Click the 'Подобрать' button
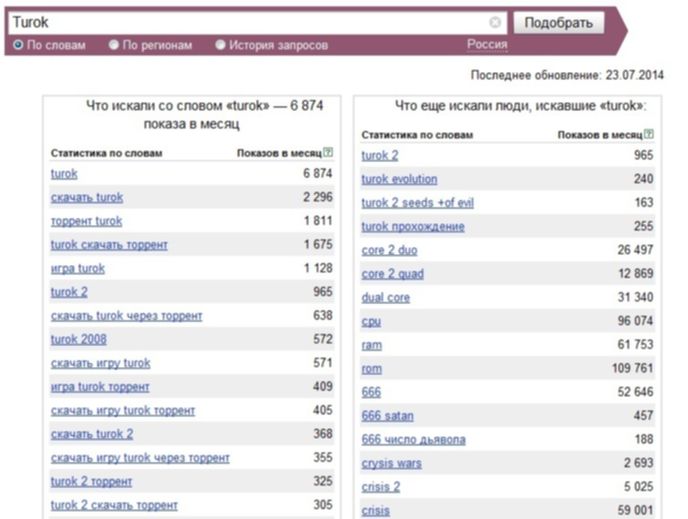The height and width of the screenshot is (519, 688). [x=559, y=22]
